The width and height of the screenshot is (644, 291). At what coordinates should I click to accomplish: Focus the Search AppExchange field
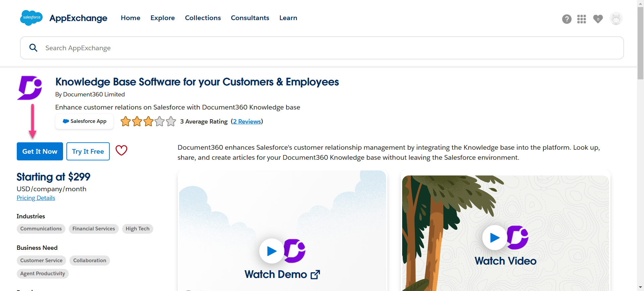[x=322, y=48]
